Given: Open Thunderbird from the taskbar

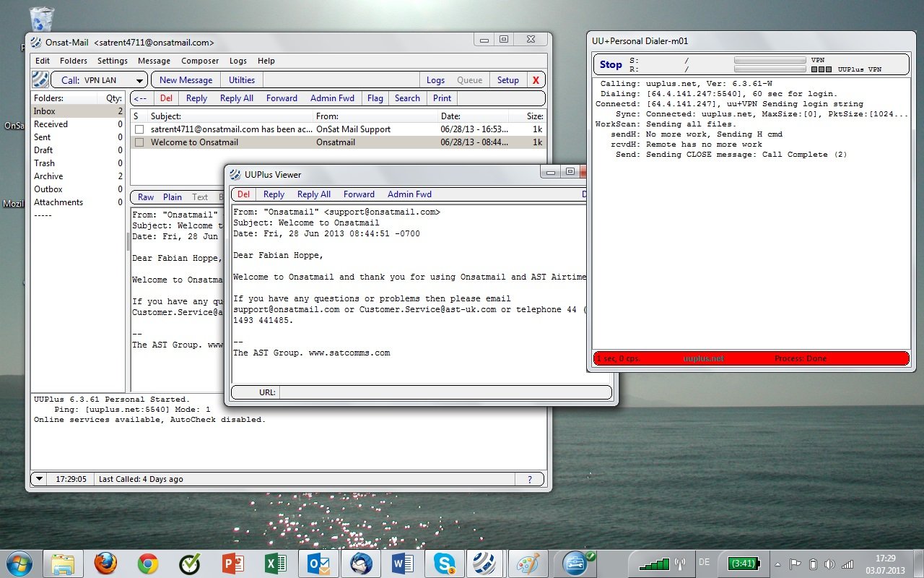Looking at the screenshot, I should click(360, 564).
